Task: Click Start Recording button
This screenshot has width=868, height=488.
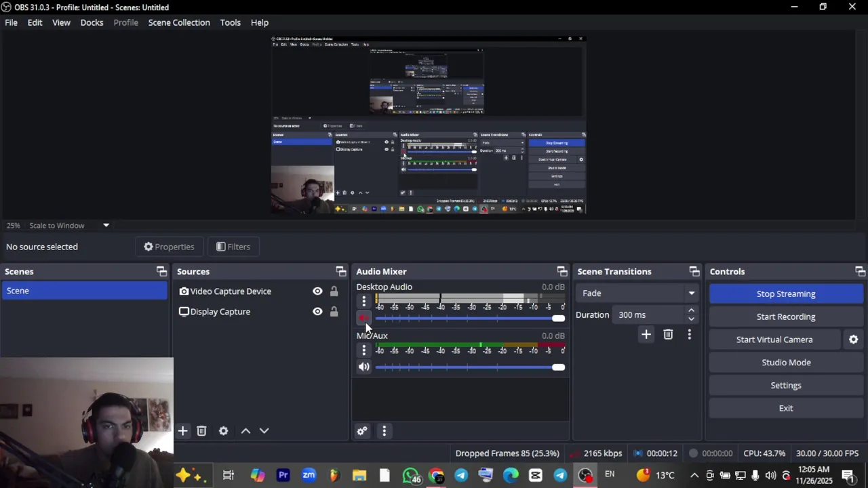Action: click(786, 317)
